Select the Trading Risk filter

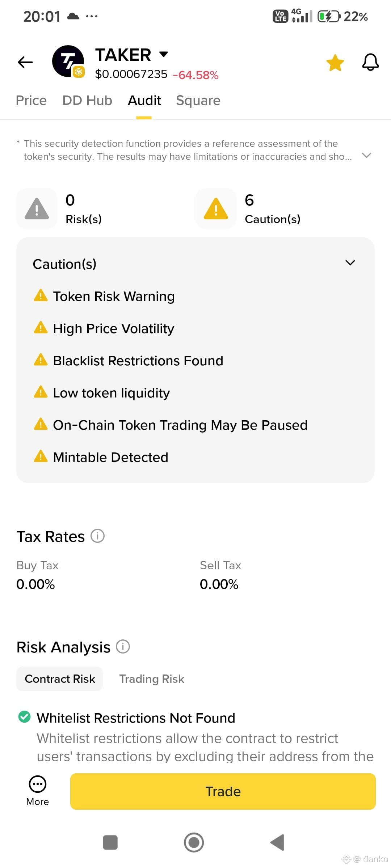[152, 679]
